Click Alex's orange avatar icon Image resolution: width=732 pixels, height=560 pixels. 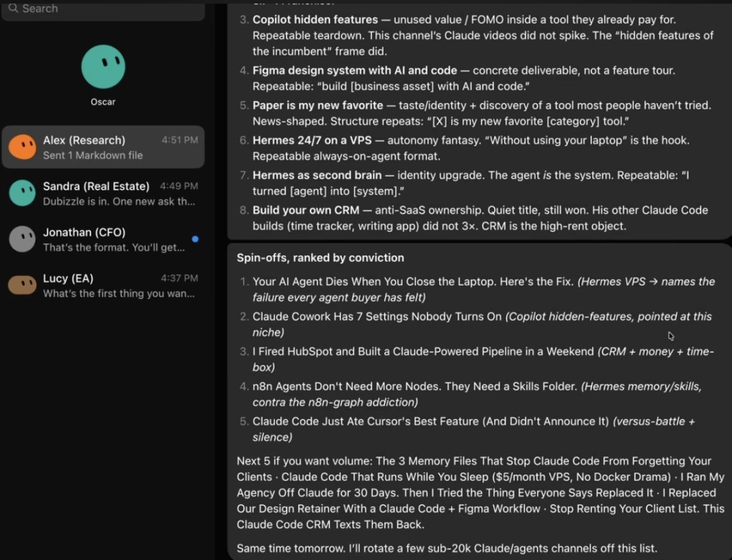click(x=22, y=147)
